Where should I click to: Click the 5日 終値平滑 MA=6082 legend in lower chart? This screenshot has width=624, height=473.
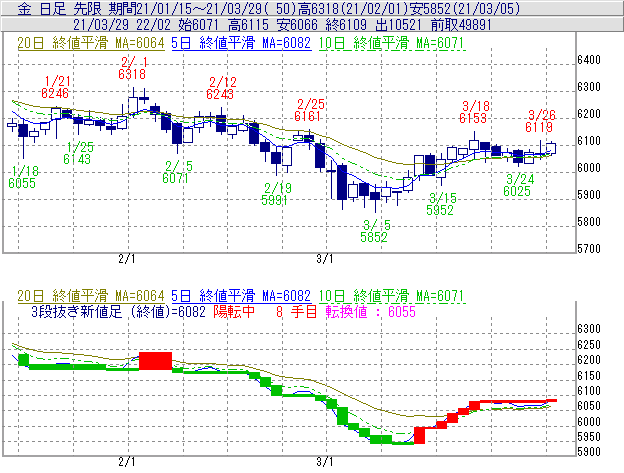coord(241,296)
